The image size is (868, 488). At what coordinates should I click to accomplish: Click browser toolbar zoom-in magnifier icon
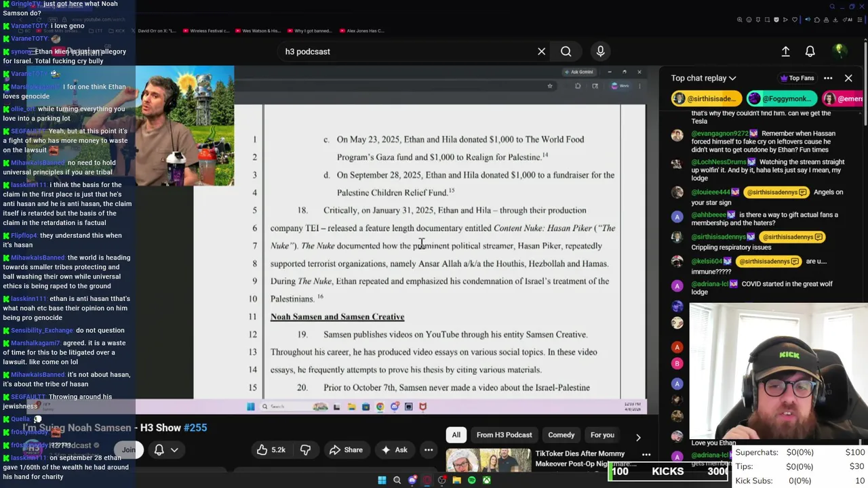click(x=740, y=20)
